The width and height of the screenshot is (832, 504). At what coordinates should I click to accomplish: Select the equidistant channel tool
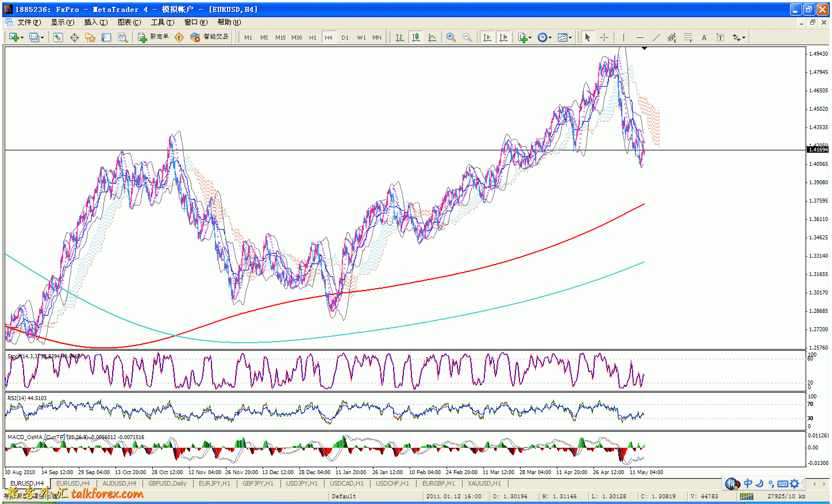(x=672, y=37)
